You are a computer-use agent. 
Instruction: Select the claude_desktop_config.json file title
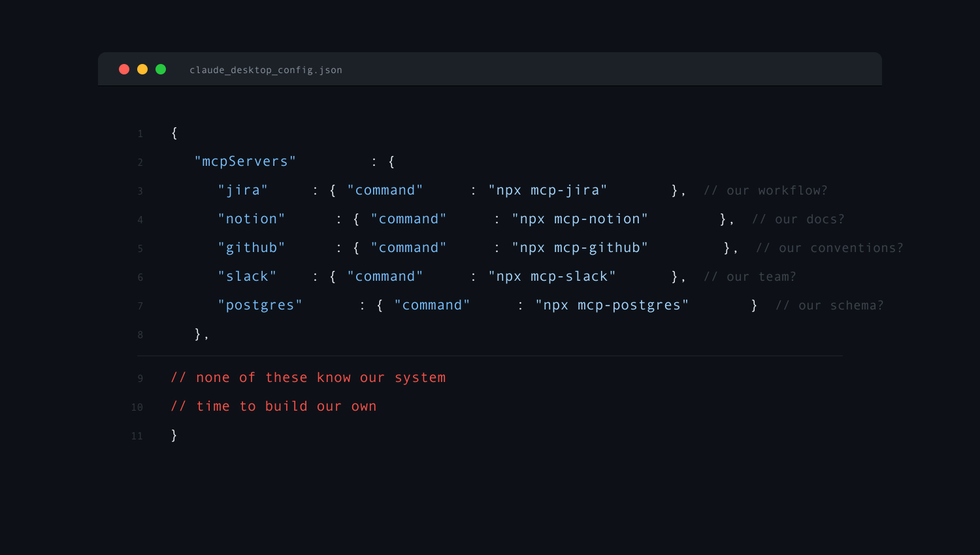[266, 70]
